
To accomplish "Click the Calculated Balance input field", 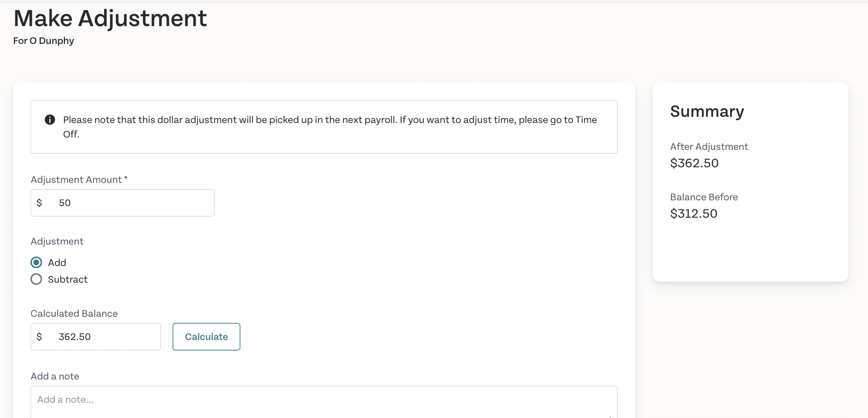I will pos(96,337).
